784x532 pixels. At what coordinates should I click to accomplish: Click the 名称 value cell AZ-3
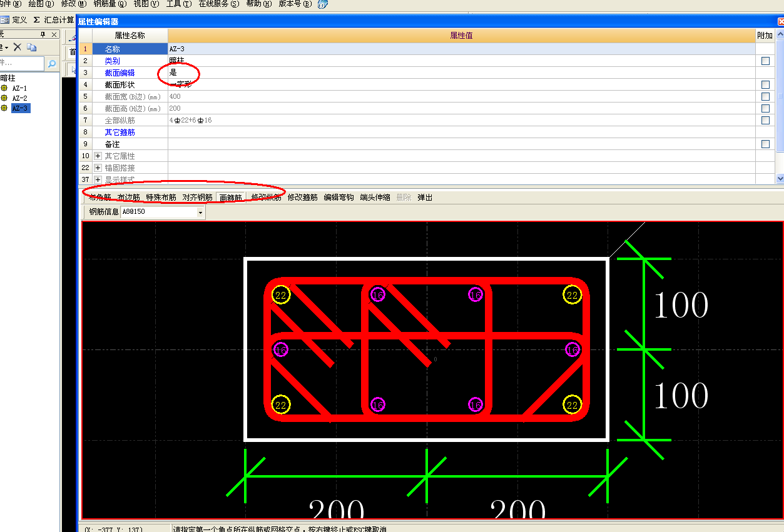462,49
